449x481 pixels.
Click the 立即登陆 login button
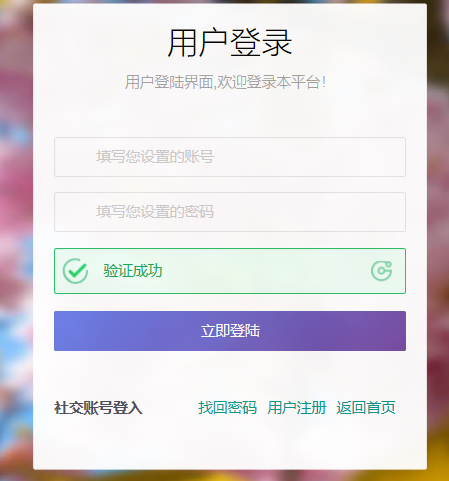point(230,331)
